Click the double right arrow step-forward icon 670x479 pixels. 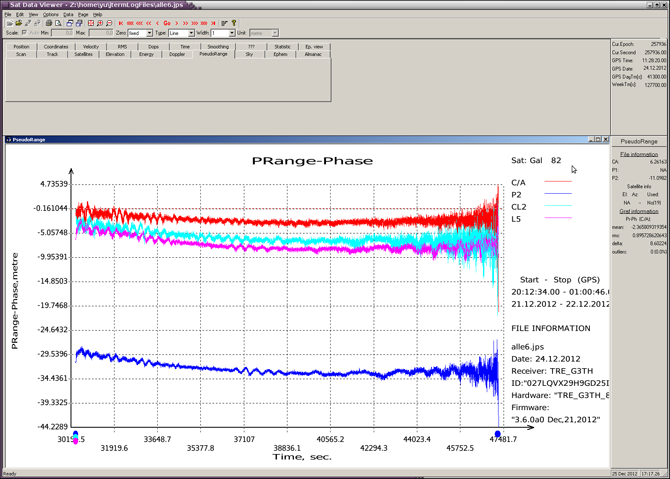pos(185,23)
